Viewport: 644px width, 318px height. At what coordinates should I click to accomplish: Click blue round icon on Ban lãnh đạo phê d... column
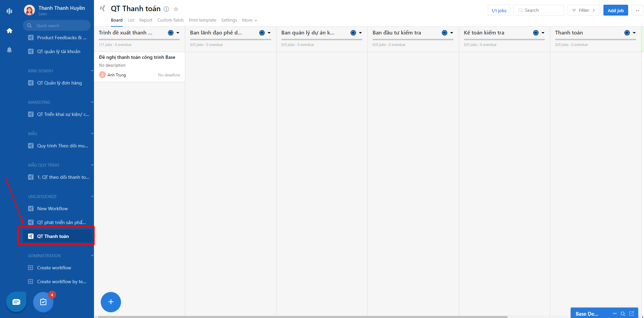(262, 33)
